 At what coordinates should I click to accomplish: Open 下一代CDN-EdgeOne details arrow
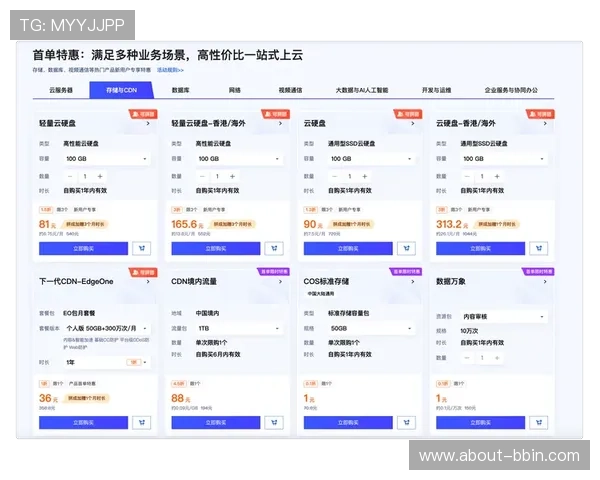pyautogui.click(x=148, y=281)
